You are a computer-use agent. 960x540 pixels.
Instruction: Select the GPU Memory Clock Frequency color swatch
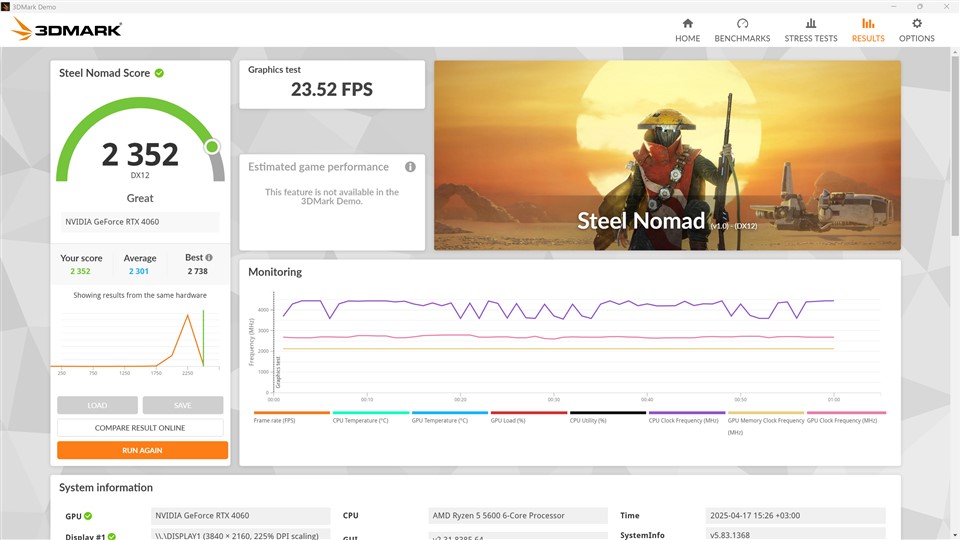(x=766, y=412)
